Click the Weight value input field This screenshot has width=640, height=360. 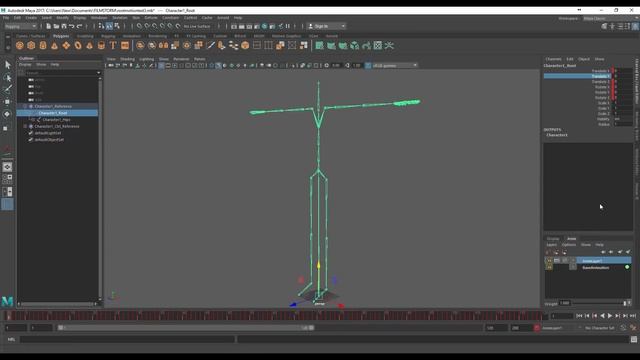click(565, 303)
